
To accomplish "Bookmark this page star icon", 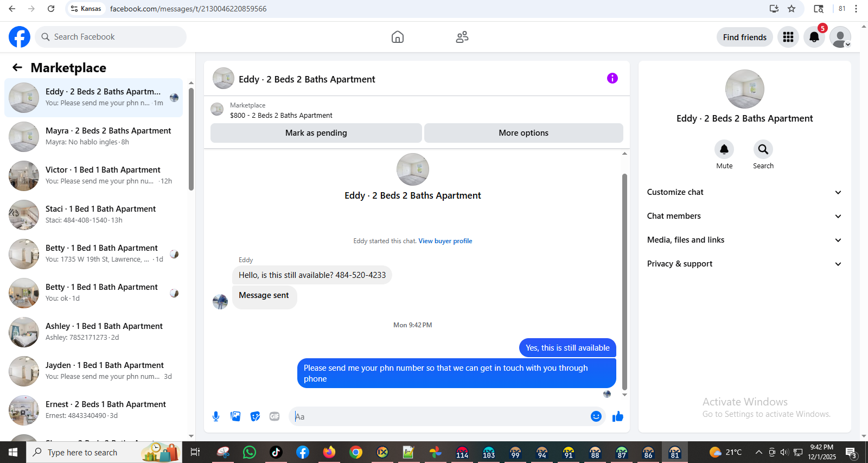I will (x=792, y=9).
